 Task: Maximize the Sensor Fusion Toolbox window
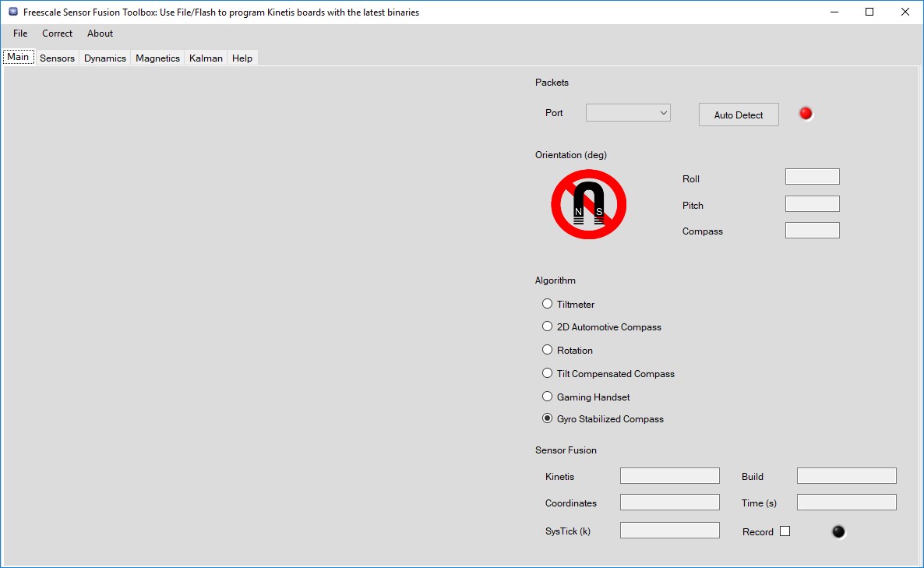(869, 12)
